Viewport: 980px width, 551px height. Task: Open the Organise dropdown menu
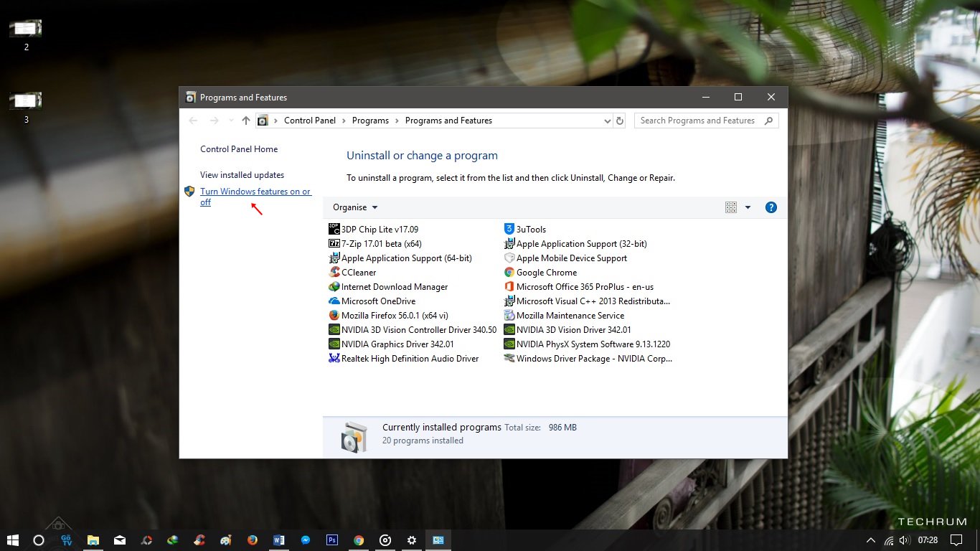point(355,207)
